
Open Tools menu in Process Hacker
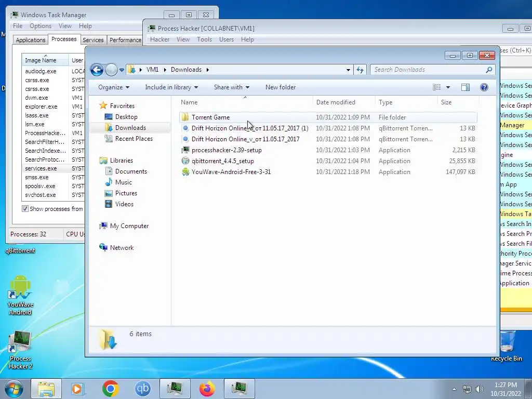click(x=204, y=39)
